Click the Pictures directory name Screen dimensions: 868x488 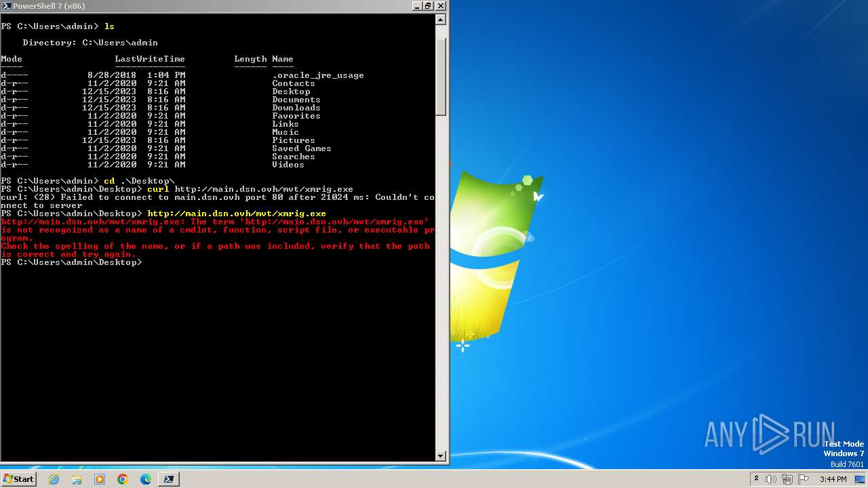[294, 140]
